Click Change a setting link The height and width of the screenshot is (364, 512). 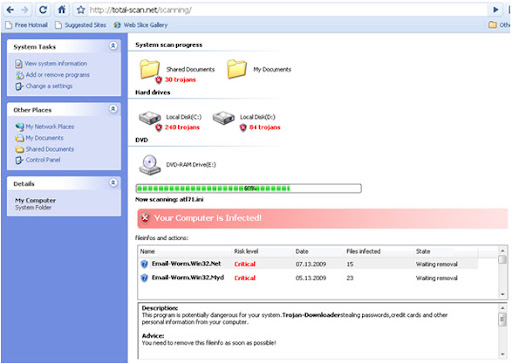coord(49,86)
